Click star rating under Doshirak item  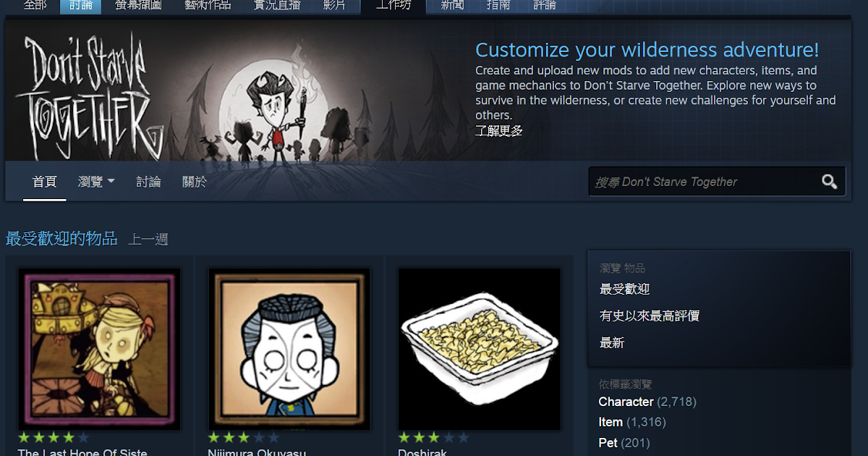[434, 438]
